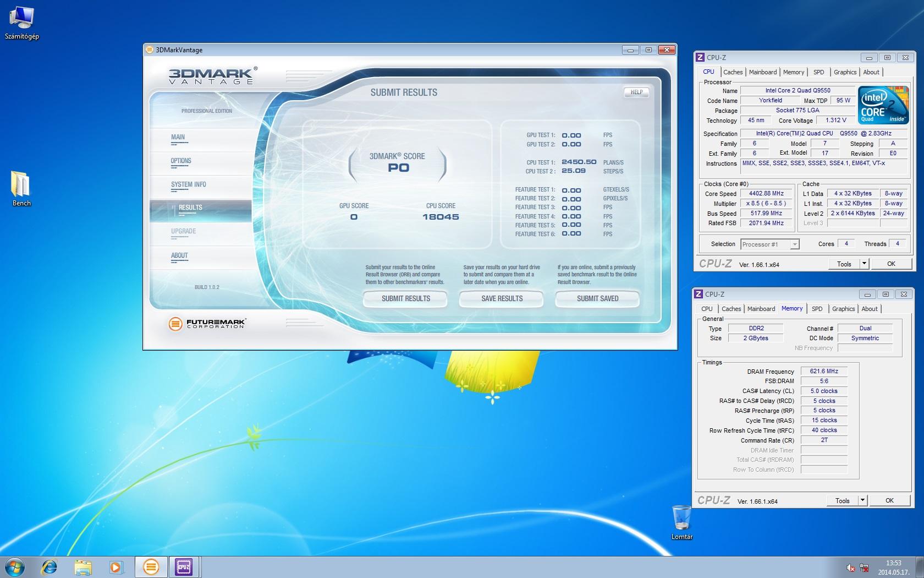Switch to CPU tab in lower CPU-Z
The image size is (924, 578).
[707, 309]
